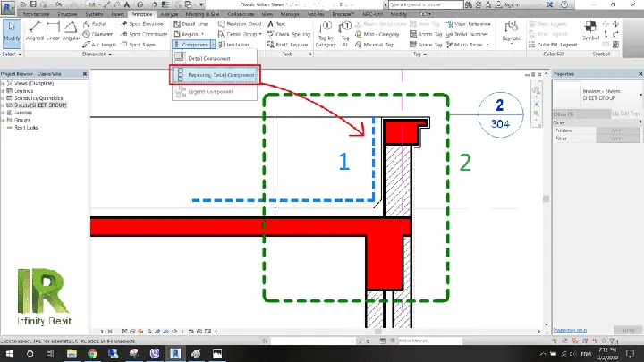Activate the Spot Elevation tool

tap(141, 24)
